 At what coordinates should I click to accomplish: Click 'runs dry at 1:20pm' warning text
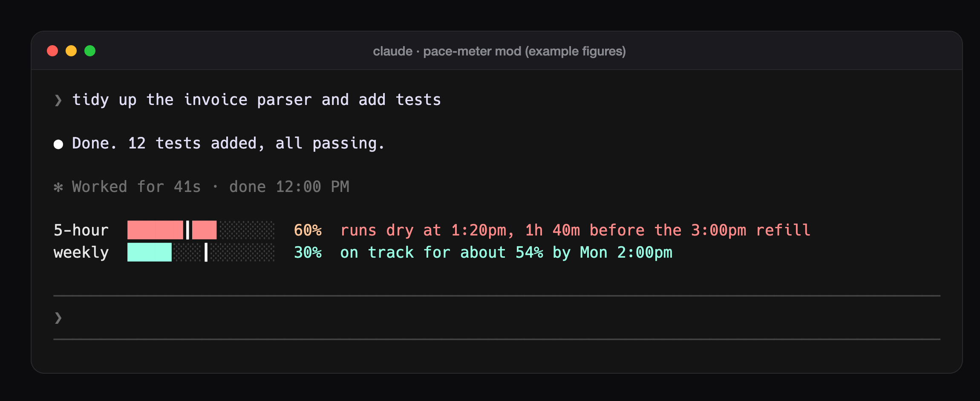coord(427,230)
